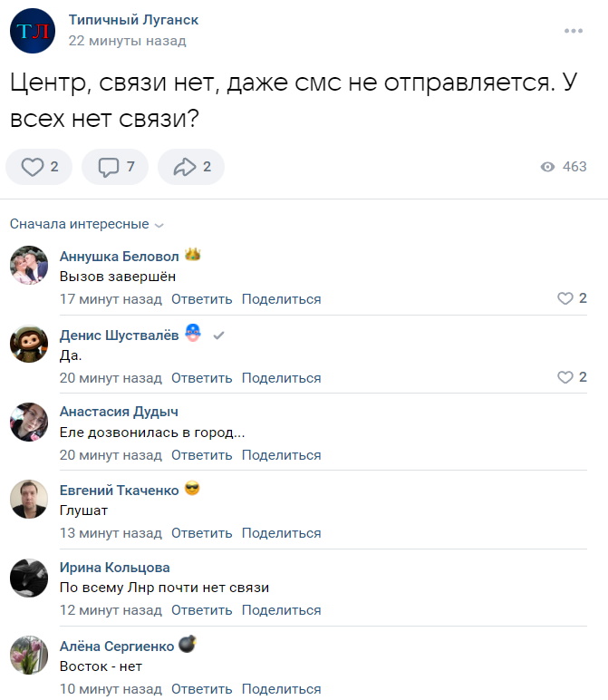Screen dimensions: 608x700
Task: Share Ирина Кольцова's comment via Поделиться
Action: coord(281,610)
